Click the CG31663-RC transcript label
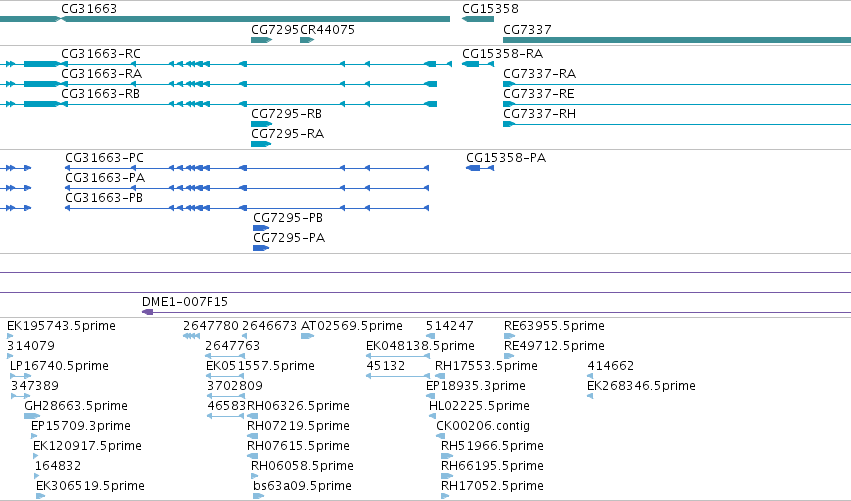The image size is (851, 501). pos(101,54)
